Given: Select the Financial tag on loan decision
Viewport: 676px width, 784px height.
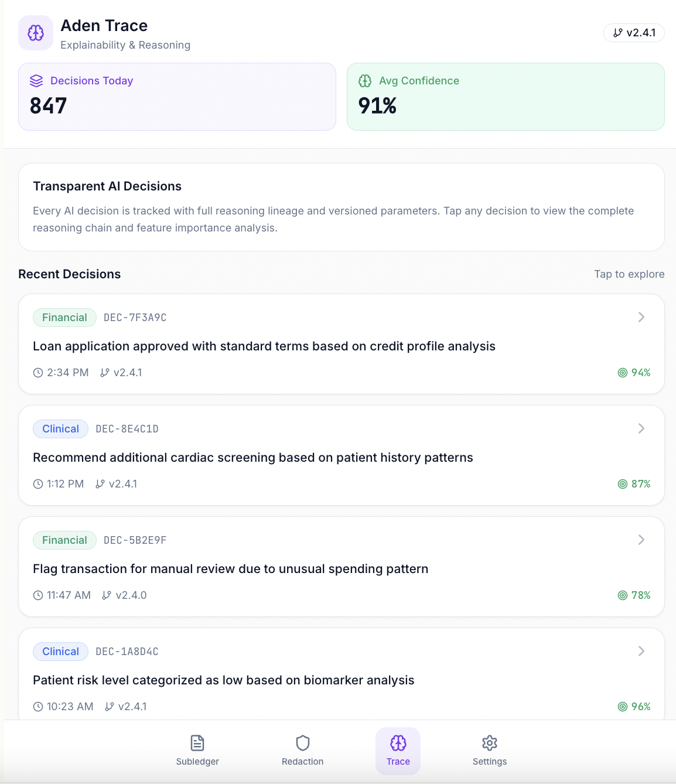Looking at the screenshot, I should pos(64,318).
